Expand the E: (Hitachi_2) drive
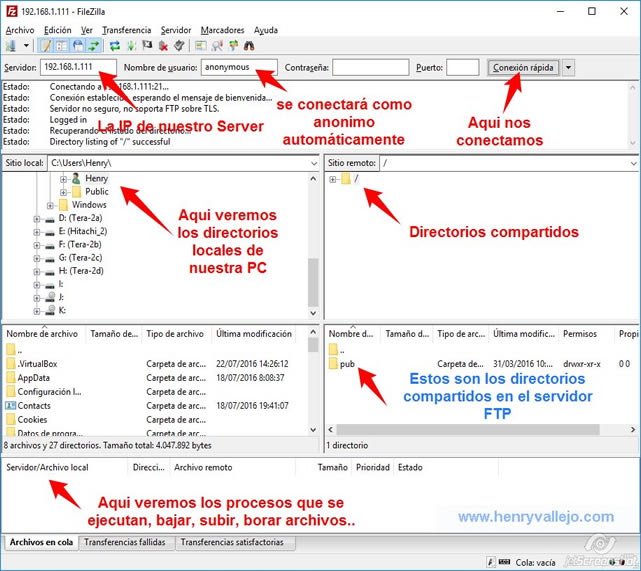Screen dimensions: 641x571 pyautogui.click(x=37, y=232)
